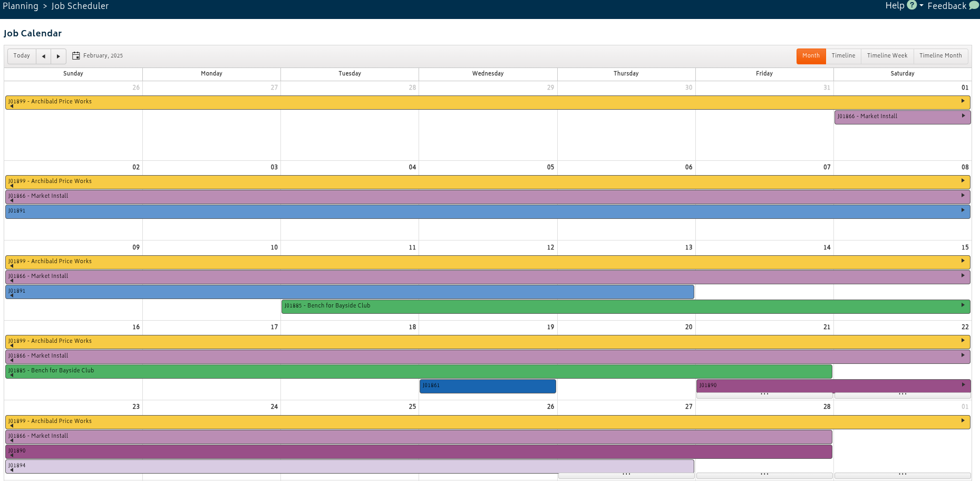Switch to Month view
The width and height of the screenshot is (980, 481).
point(811,56)
